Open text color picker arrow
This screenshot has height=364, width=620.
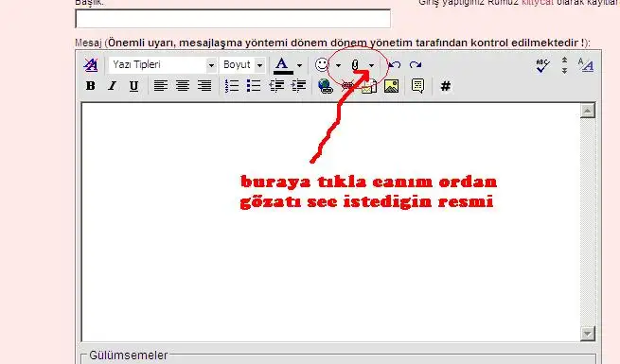299,65
